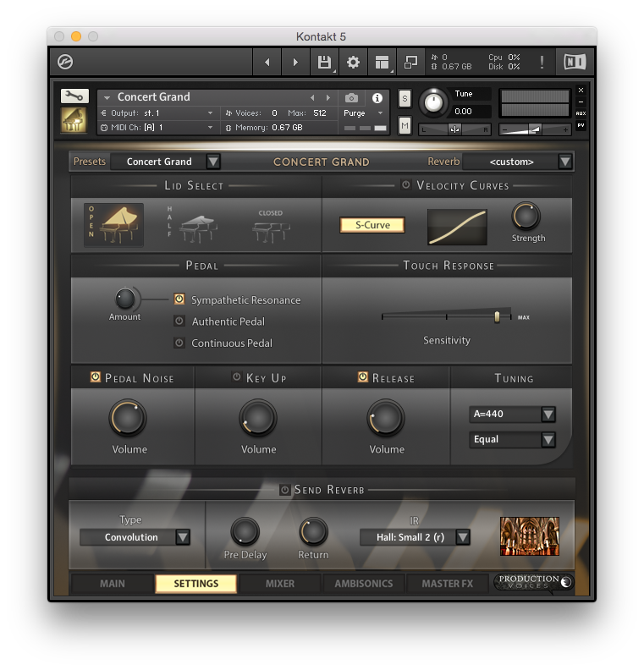The width and height of the screenshot is (644, 670).
Task: Expand the instrument name dropdown triangle
Action: pos(107,98)
